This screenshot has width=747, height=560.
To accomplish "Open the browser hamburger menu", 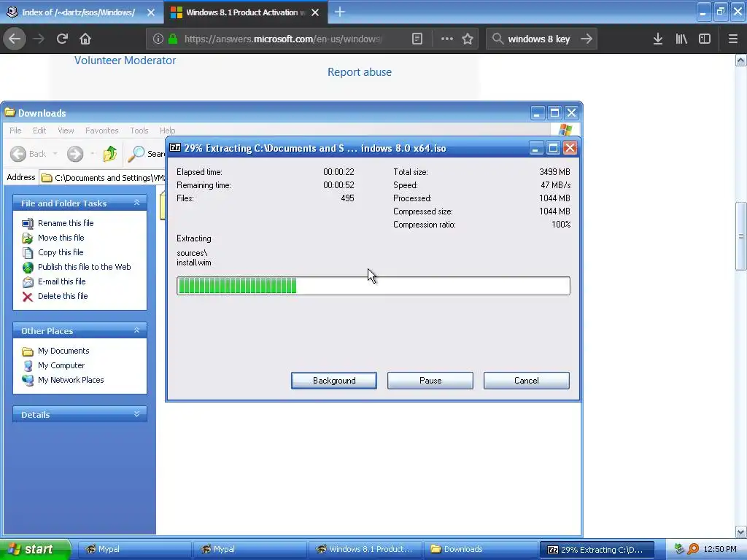I will point(733,39).
